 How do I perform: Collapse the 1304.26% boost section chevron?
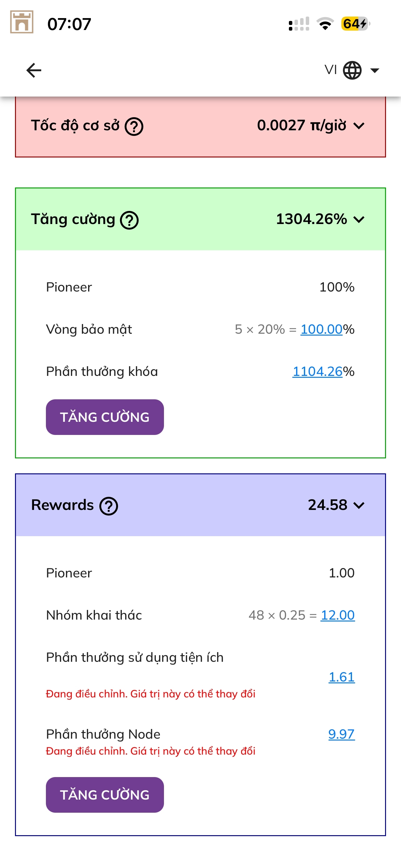[x=359, y=220]
